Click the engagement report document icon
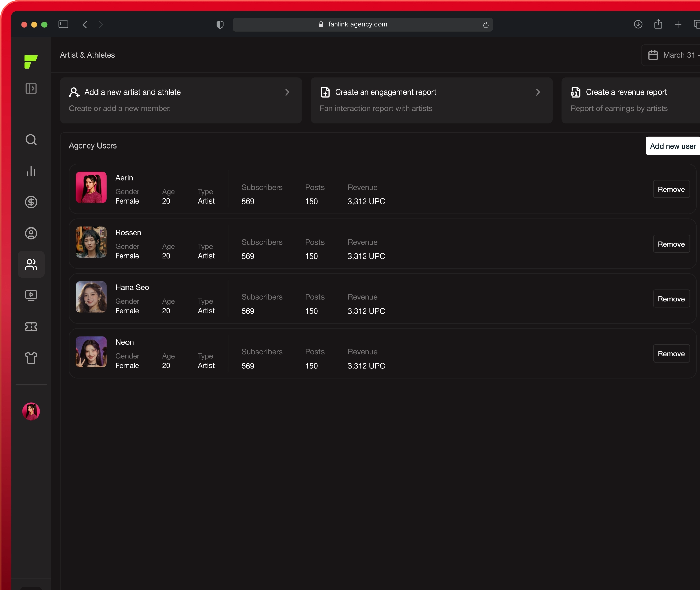The height and width of the screenshot is (590, 700). (x=325, y=92)
